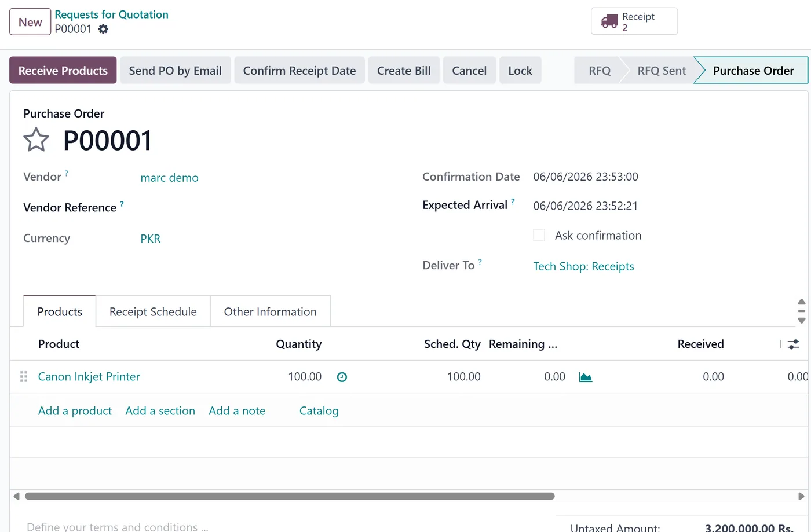This screenshot has width=811, height=532.
Task: Click the horizontal scrollbar thumb
Action: (290, 496)
